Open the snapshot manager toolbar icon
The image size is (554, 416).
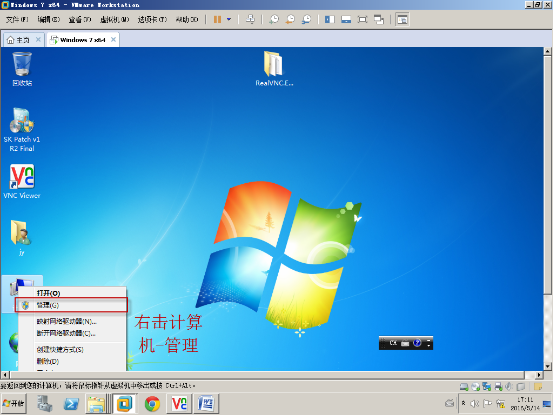(306, 19)
